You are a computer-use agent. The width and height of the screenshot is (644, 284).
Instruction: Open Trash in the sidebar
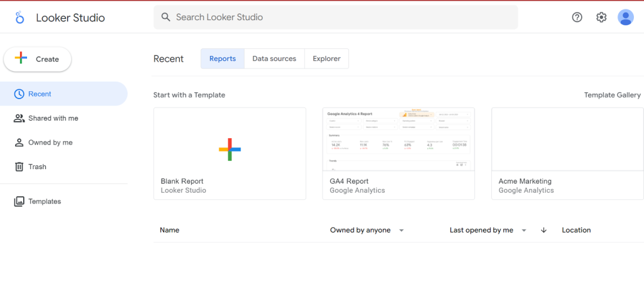pos(64,167)
